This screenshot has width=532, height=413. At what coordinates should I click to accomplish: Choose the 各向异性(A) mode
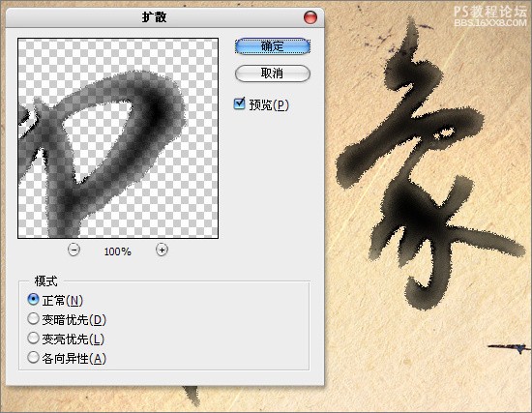(x=33, y=357)
